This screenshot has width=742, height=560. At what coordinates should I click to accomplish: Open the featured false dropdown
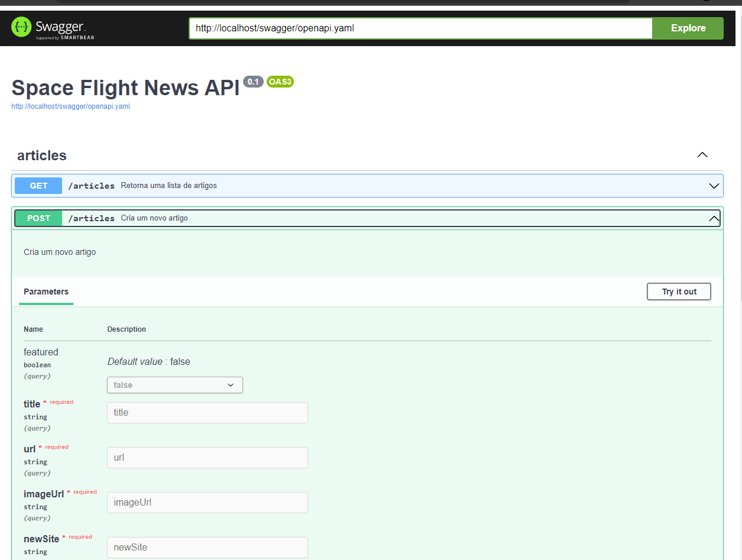175,385
